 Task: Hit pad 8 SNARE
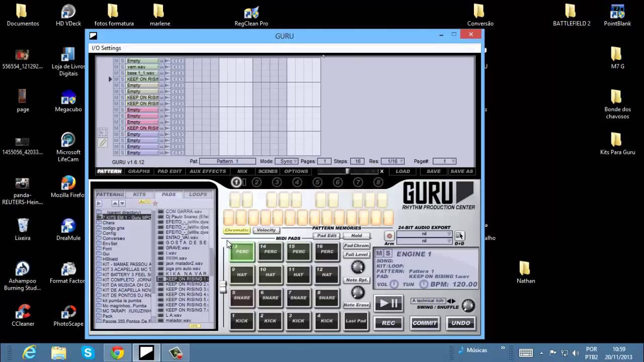coord(327,298)
